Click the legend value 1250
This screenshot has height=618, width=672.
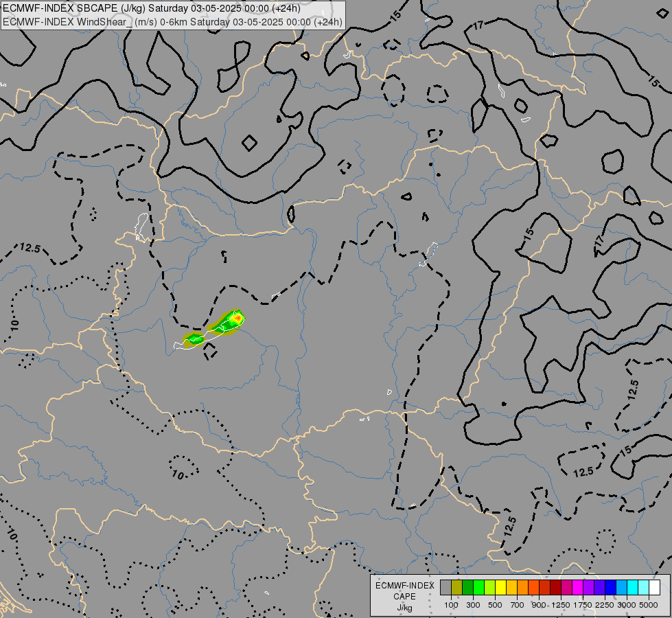(561, 605)
